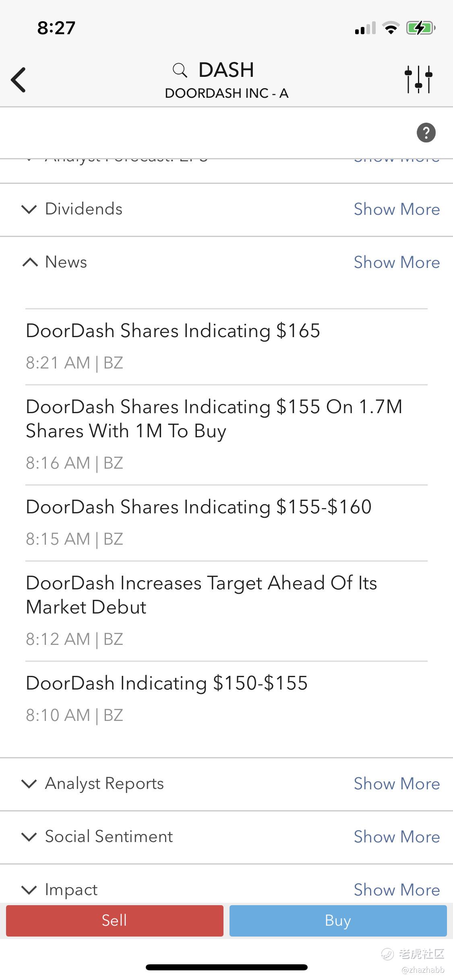Show more Analyst Reports
453x980 pixels.
[397, 784]
